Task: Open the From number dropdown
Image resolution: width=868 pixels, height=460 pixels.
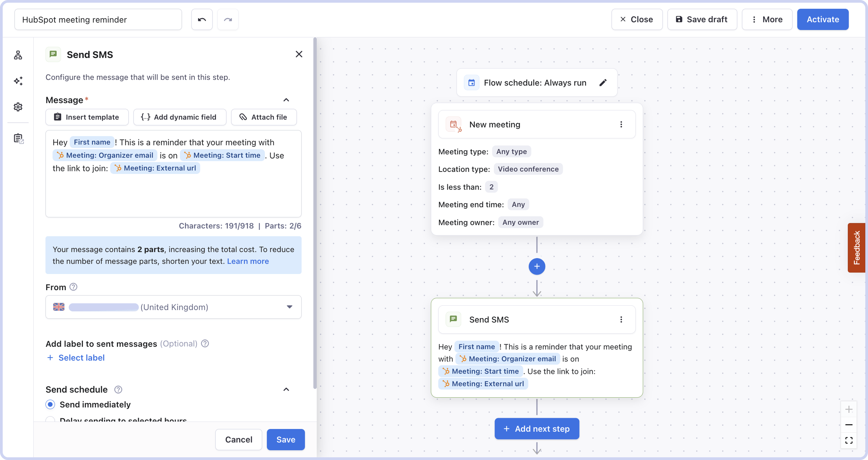Action: (173, 307)
